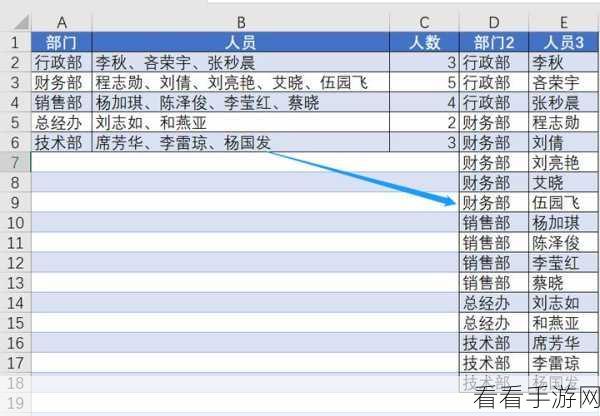Select cell with 刘志如、和燕亚
This screenshot has width=600, height=416.
[x=241, y=122]
